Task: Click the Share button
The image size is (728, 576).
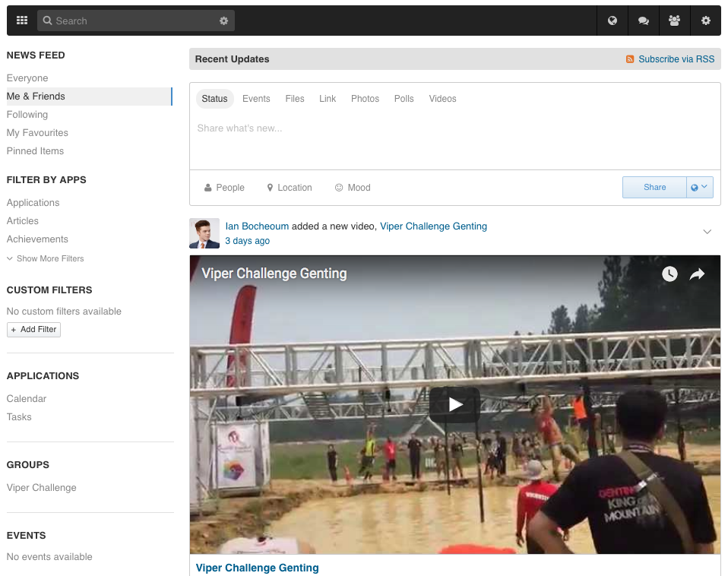Action: (x=654, y=188)
